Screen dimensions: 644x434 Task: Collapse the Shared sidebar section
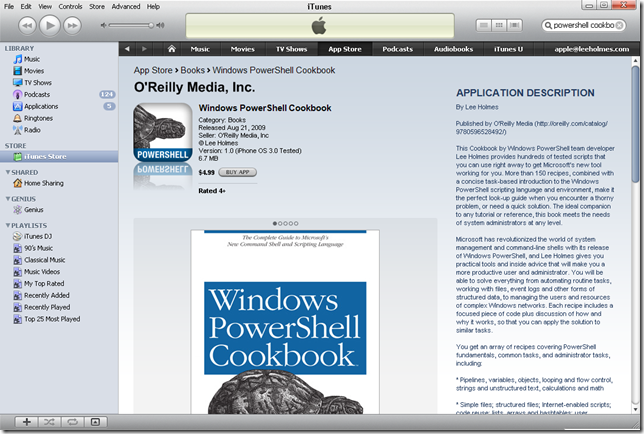click(7, 172)
